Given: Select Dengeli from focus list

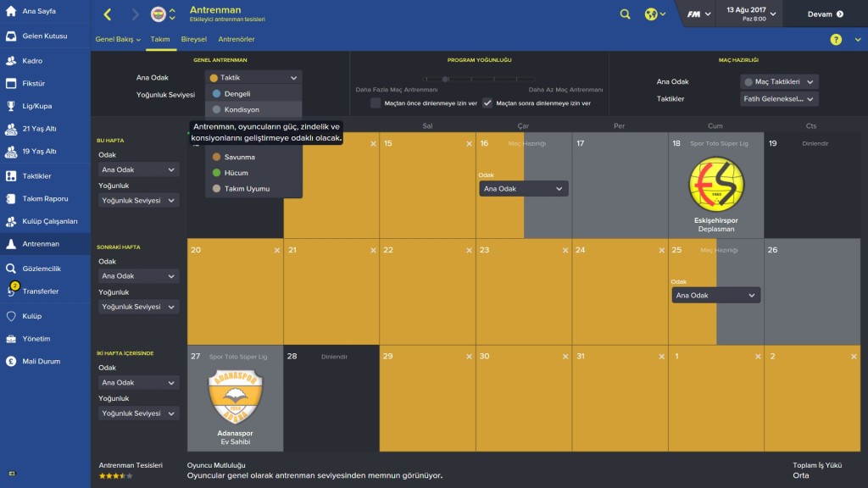Looking at the screenshot, I should [253, 94].
